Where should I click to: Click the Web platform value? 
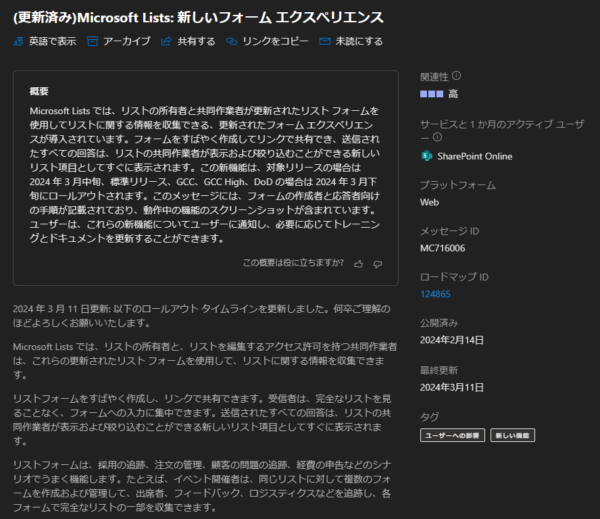pos(429,202)
